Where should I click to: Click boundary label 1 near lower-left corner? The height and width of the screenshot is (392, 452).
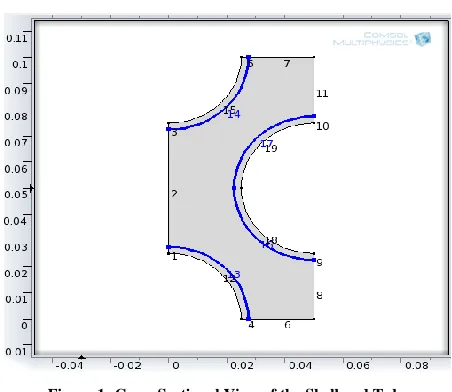175,257
